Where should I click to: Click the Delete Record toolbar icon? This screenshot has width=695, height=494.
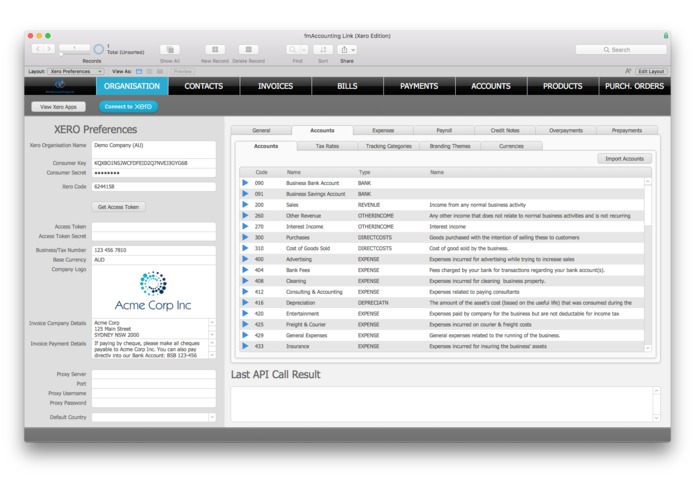click(x=249, y=50)
